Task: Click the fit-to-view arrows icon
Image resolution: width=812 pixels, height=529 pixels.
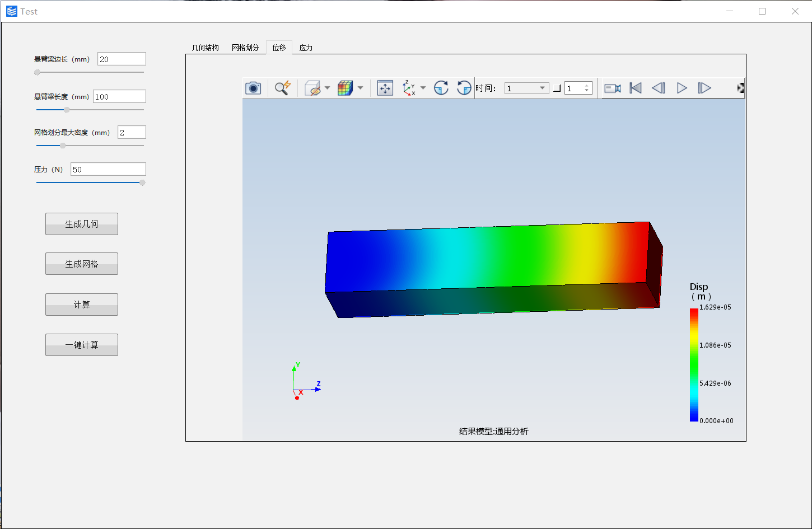Action: click(x=385, y=88)
